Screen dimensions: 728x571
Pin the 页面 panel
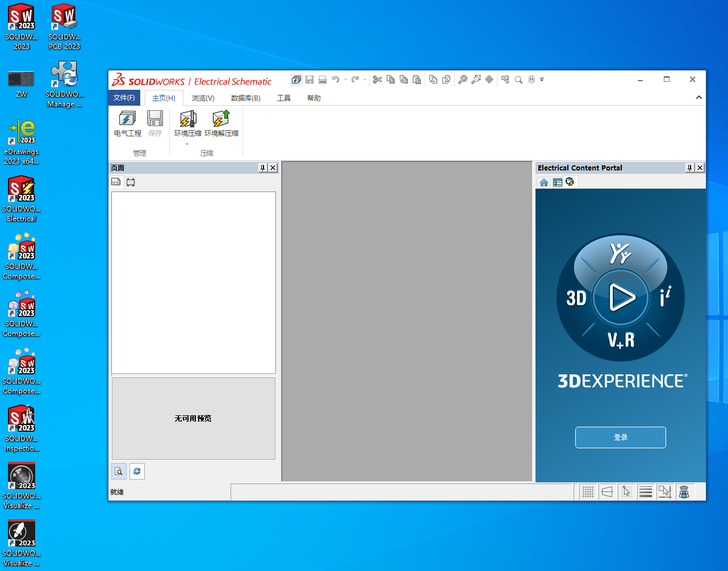[262, 168]
